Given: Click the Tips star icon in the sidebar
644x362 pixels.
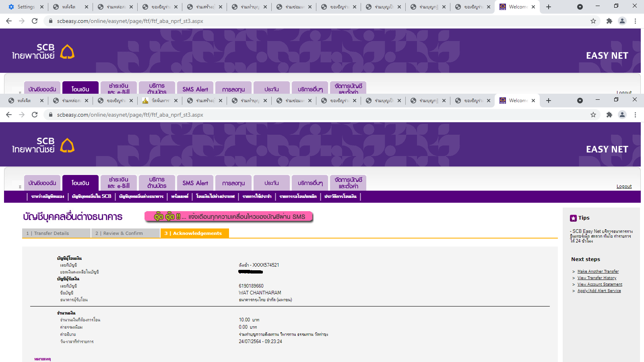Looking at the screenshot, I should pyautogui.click(x=573, y=218).
